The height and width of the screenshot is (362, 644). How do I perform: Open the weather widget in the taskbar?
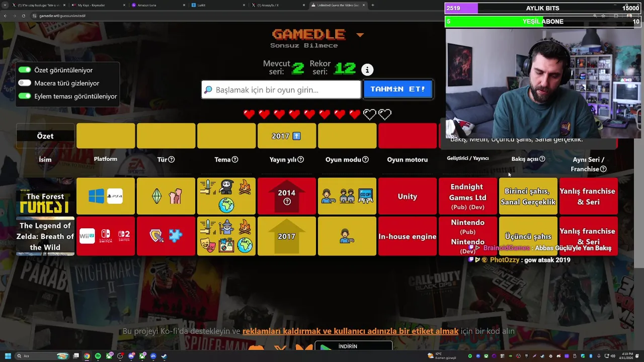pyautogui.click(x=443, y=355)
